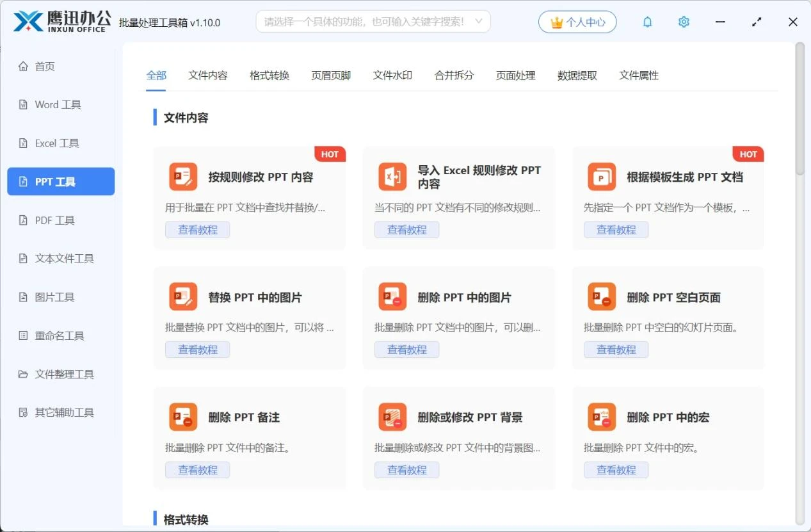Click the 文件整理工具 folder icon
Screen dimensions: 811x532
tap(24, 374)
